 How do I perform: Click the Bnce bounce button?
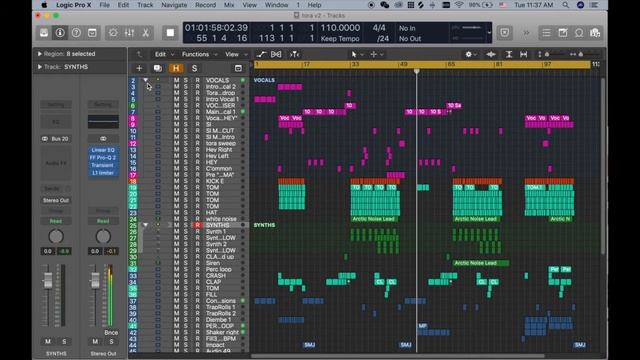pos(111,333)
